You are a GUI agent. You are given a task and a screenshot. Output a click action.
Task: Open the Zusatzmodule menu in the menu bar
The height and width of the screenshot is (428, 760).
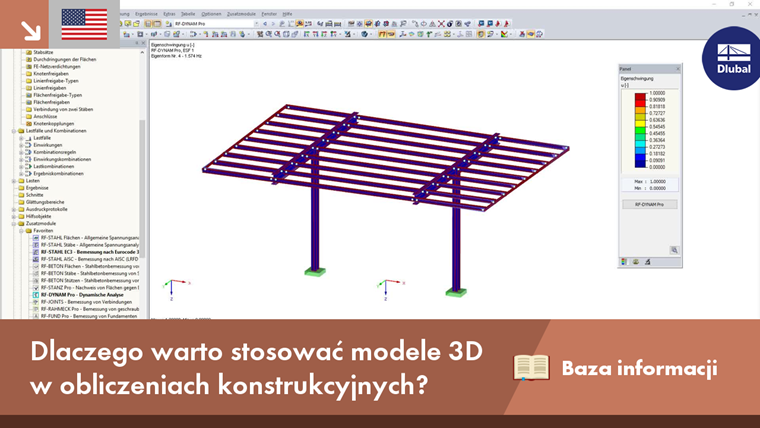pyautogui.click(x=241, y=14)
